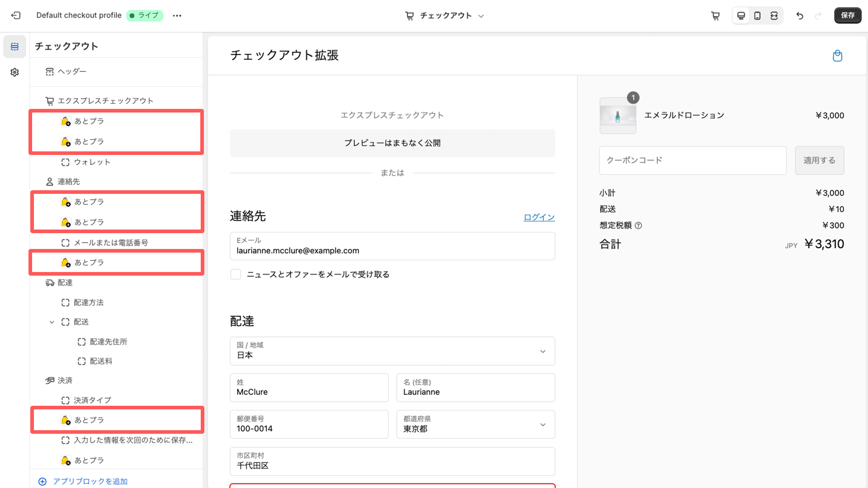Image resolution: width=868 pixels, height=488 pixels.
Task: Select あとプラ block below メールまたは電話番号
Action: coord(116,263)
